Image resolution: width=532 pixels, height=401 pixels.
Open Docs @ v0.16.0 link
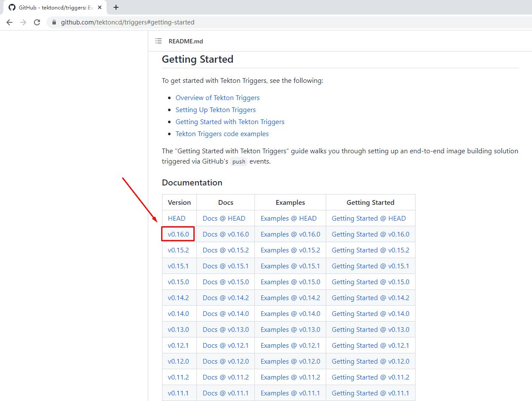pos(226,234)
